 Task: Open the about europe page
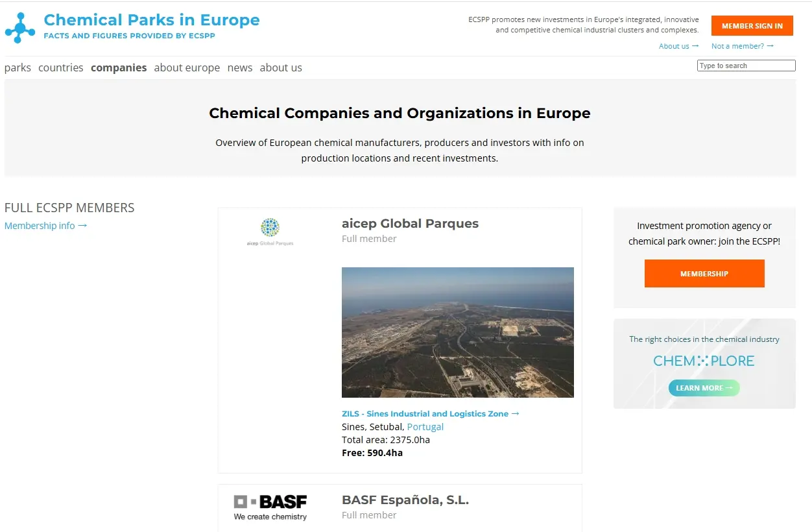[187, 67]
